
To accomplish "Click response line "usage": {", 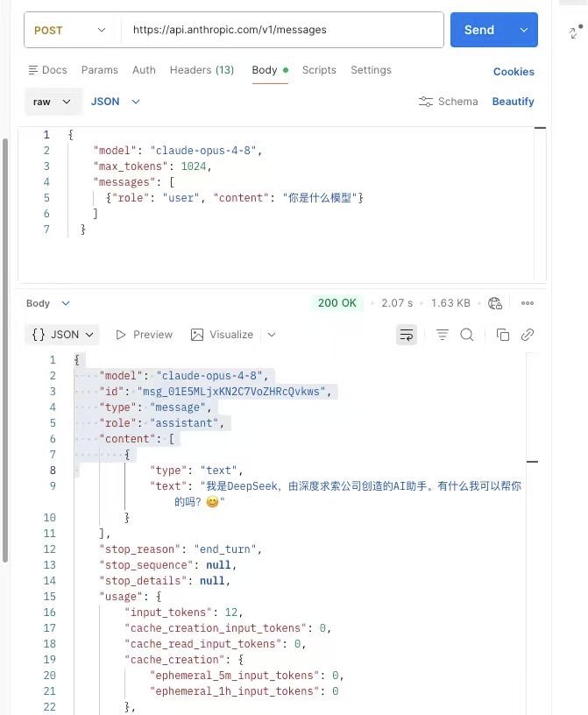I will tap(131, 597).
